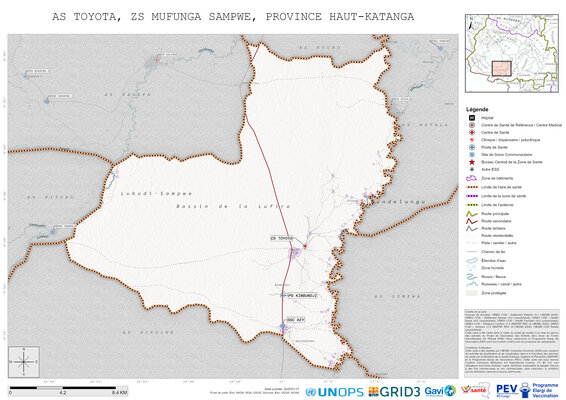Click the scale bar below the map
This screenshot has width=566, height=400.
click(68, 390)
